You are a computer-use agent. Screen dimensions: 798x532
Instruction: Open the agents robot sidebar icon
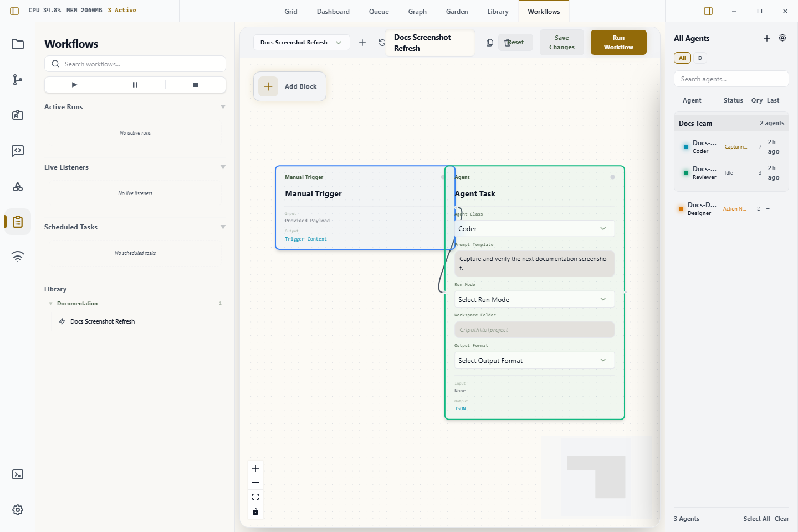pyautogui.click(x=18, y=115)
